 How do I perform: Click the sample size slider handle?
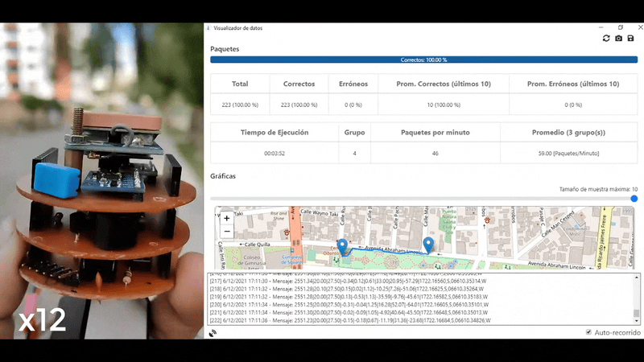click(634, 199)
